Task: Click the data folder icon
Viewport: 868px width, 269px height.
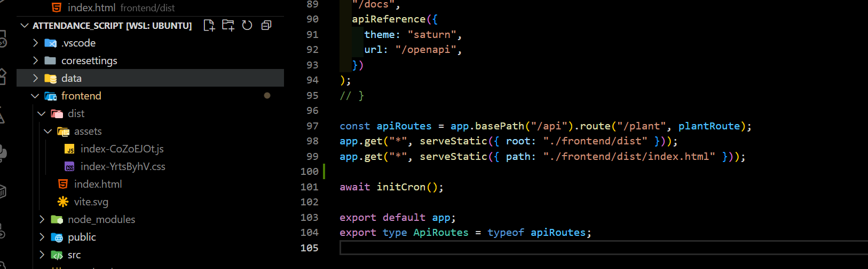Action: click(51, 78)
